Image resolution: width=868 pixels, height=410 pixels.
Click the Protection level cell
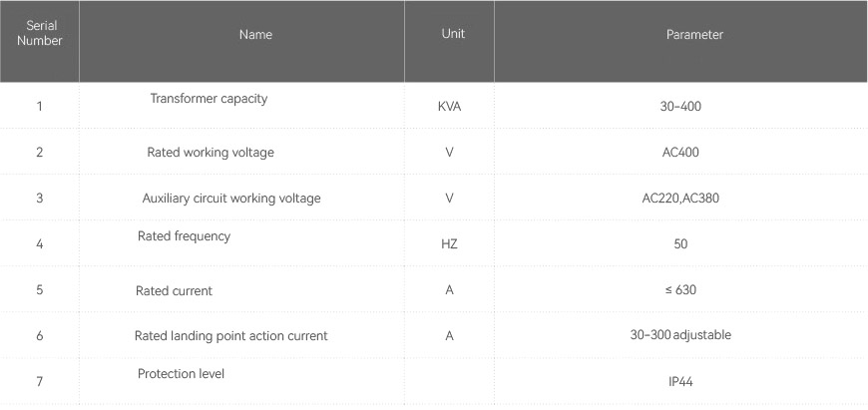tap(181, 374)
